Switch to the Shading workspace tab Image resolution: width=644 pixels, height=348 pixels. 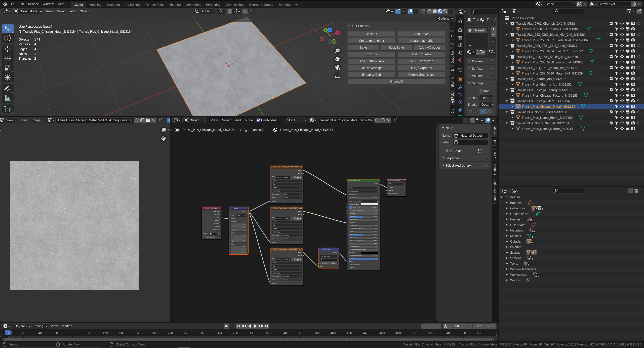pos(175,5)
